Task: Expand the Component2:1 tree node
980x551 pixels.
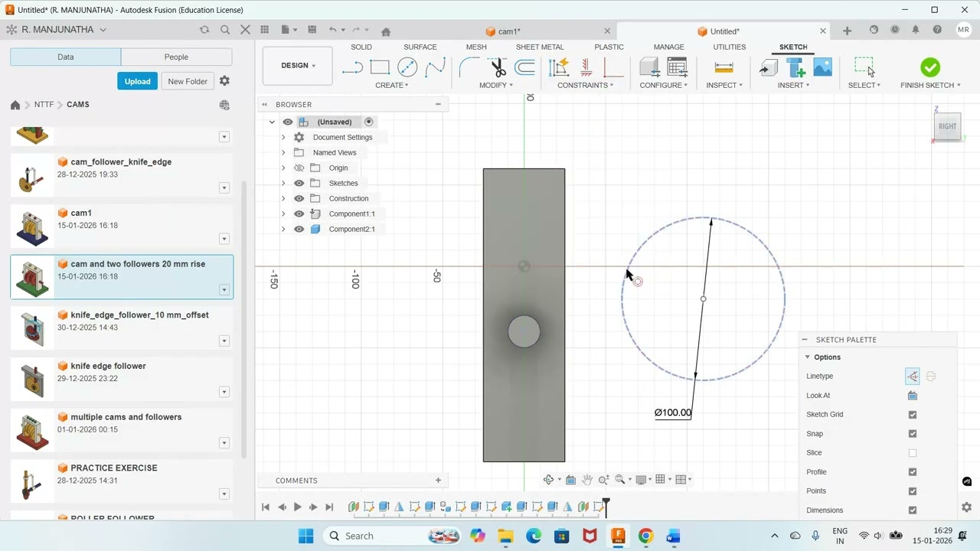Action: coord(283,229)
